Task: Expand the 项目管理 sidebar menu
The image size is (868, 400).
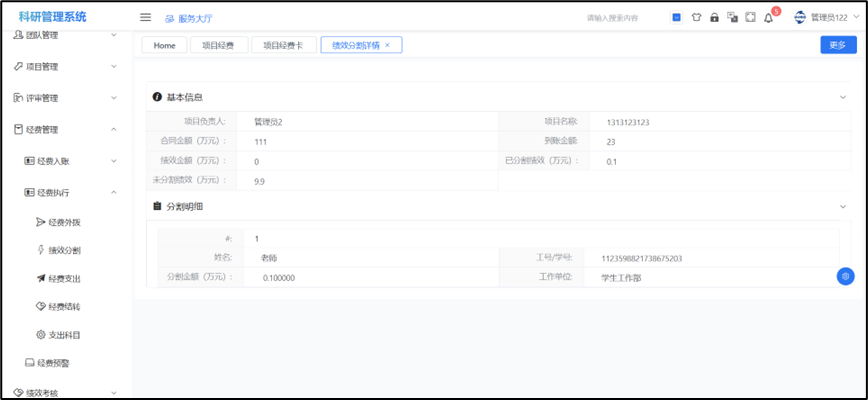Action: (66, 67)
